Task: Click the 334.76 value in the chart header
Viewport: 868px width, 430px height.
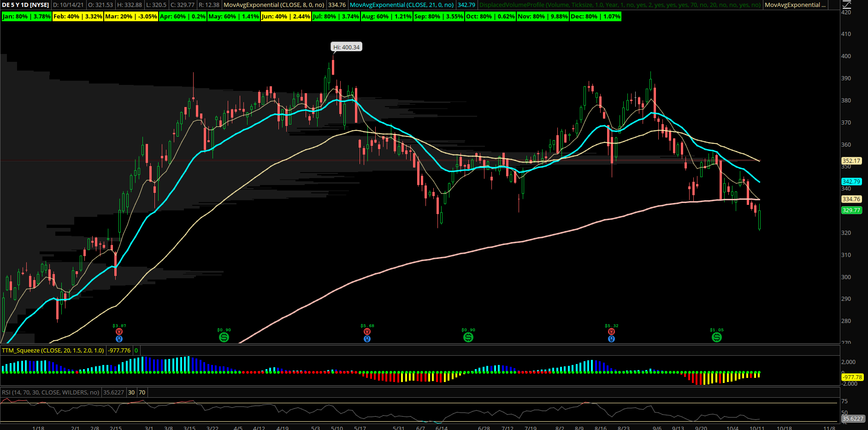Action: coord(337,5)
